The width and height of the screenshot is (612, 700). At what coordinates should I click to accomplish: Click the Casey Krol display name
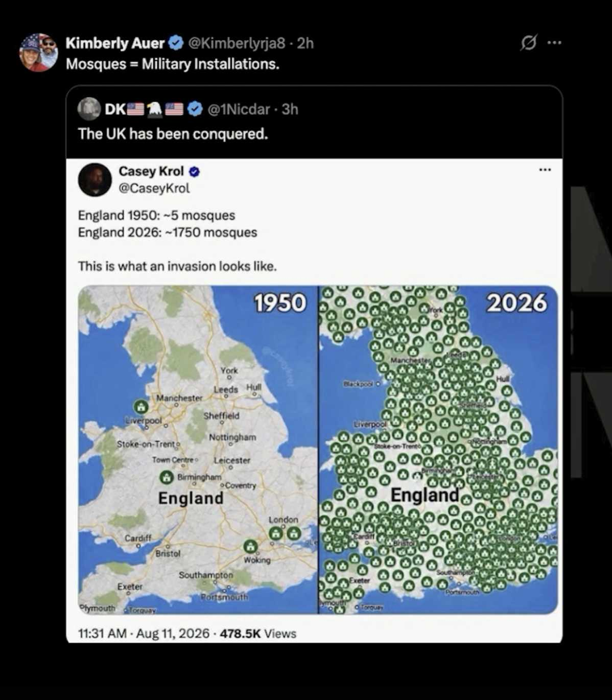point(151,171)
